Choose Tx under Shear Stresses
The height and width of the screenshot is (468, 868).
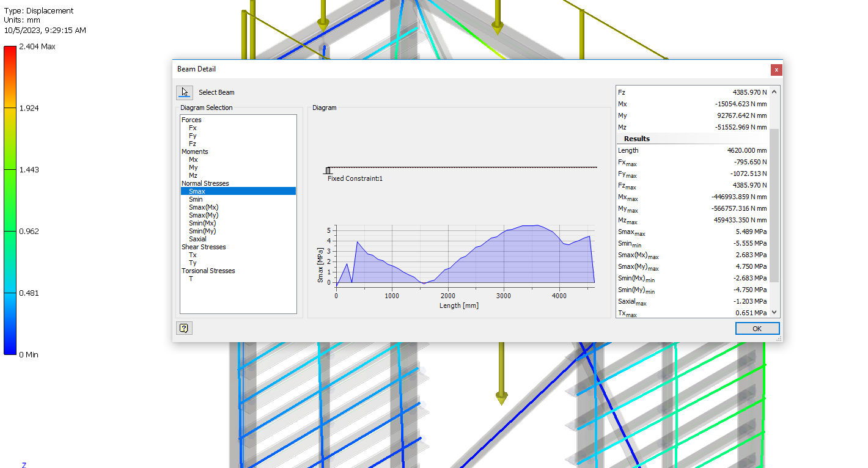tap(193, 255)
